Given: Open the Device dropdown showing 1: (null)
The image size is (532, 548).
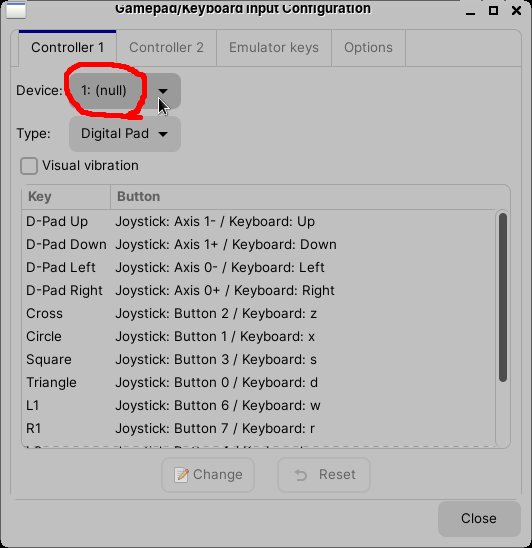Looking at the screenshot, I should (x=125, y=91).
